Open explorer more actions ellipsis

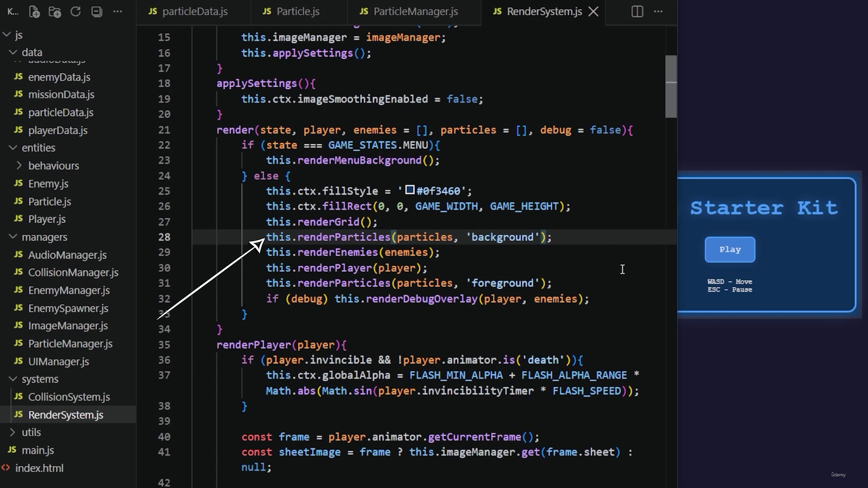(x=118, y=12)
